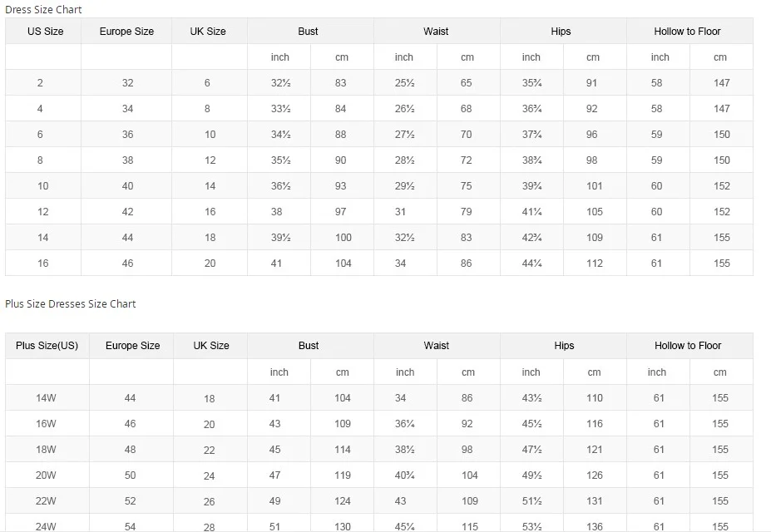Click the 24W plus size cell

(46, 526)
